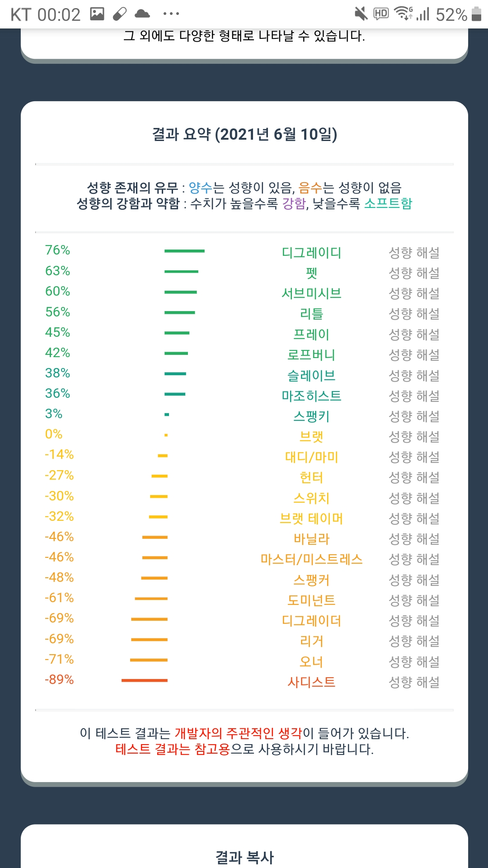Select the 마스터/미스트레스 label
This screenshot has width=488, height=868.
(x=311, y=559)
